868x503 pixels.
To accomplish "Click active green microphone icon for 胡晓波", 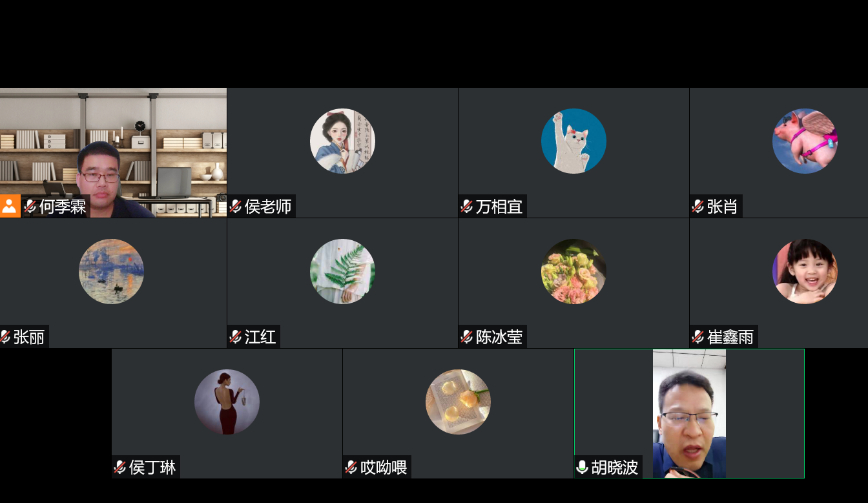I will tap(583, 467).
